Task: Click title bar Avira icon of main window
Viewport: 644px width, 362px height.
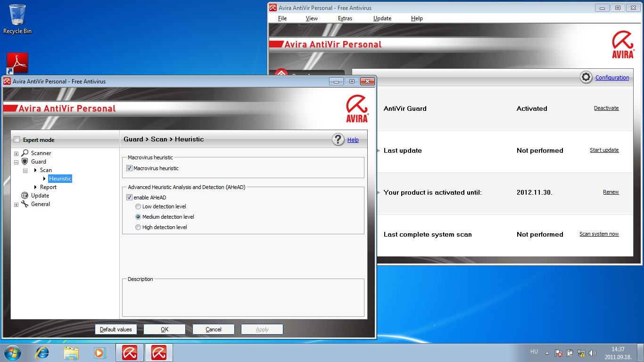Action: (x=273, y=8)
